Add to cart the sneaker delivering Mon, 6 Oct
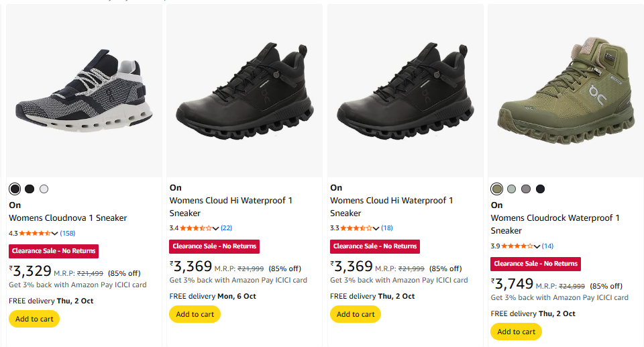This screenshot has width=644, height=347. click(195, 314)
